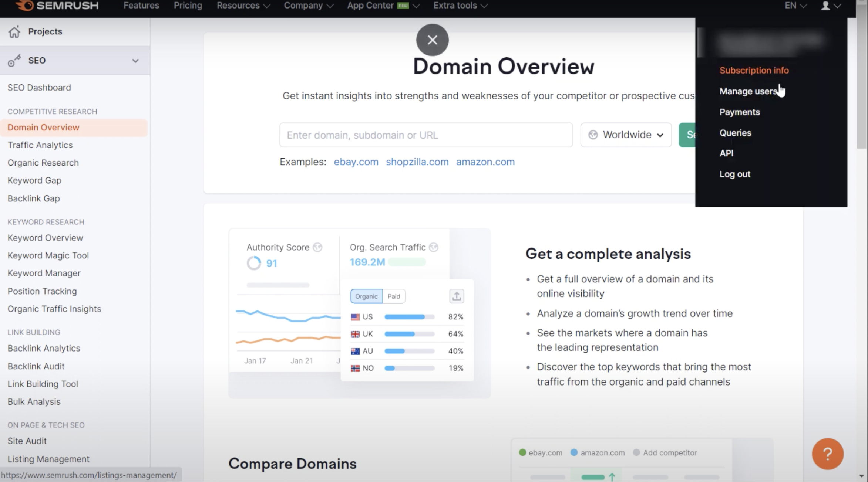Click the SEO key icon

pyautogui.click(x=14, y=61)
